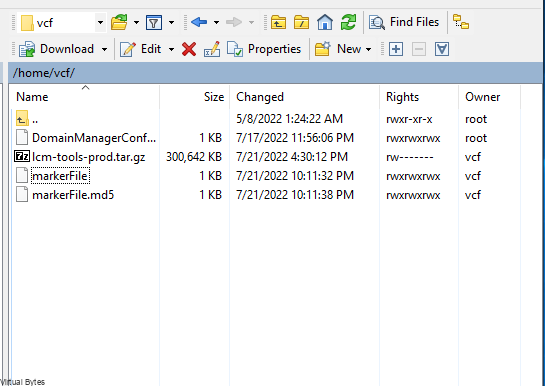Select the lcm-tools-prod.tar.gz file
The width and height of the screenshot is (545, 386).
[88, 157]
